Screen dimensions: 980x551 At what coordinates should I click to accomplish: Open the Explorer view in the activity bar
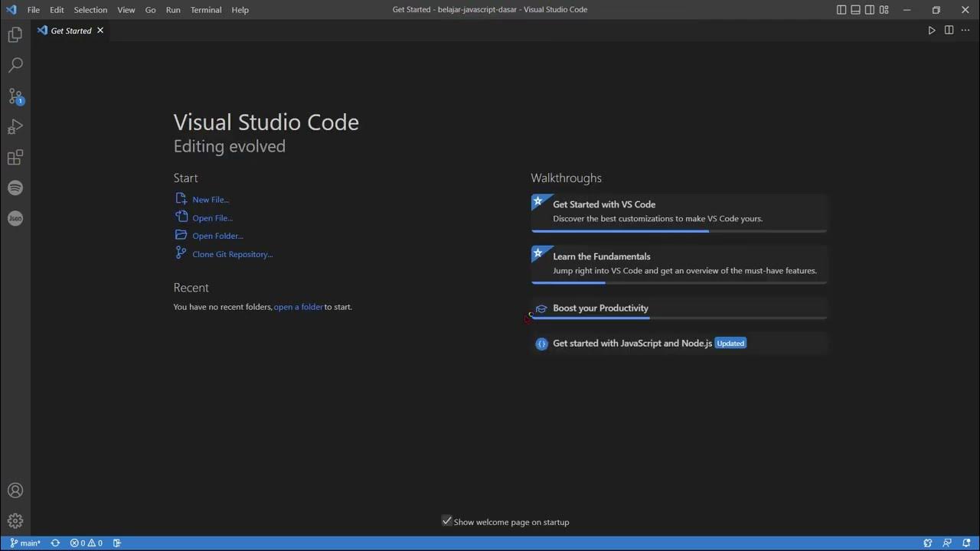tap(15, 35)
